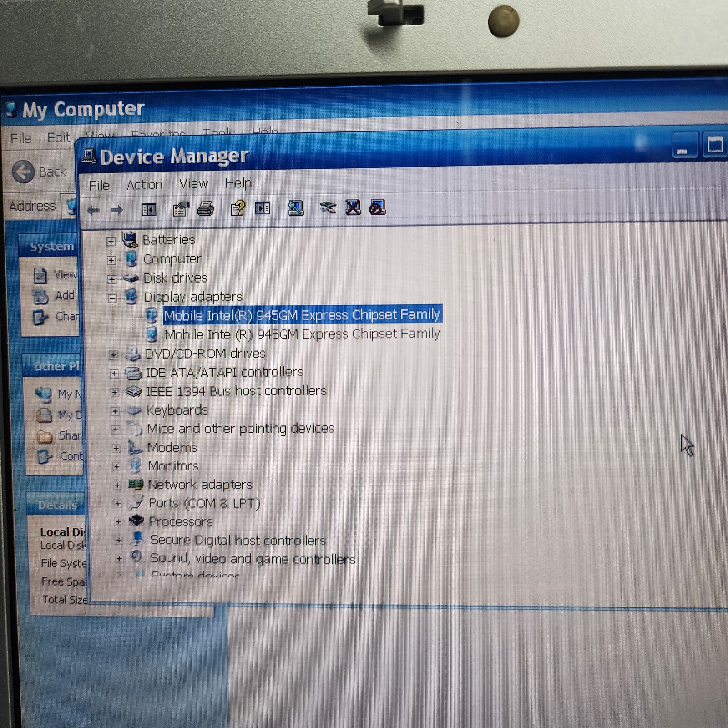Select highlighted Mobile Intel(R) 945GM Express entry
Viewport: 728px width, 728px height.
(x=302, y=314)
